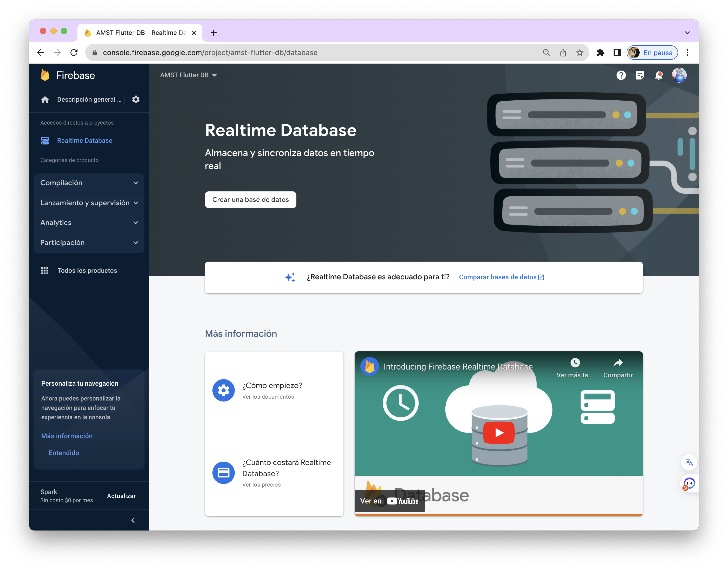Click the sparkle icon in the comparison banner
This screenshot has height=569, width=728.
(x=290, y=277)
